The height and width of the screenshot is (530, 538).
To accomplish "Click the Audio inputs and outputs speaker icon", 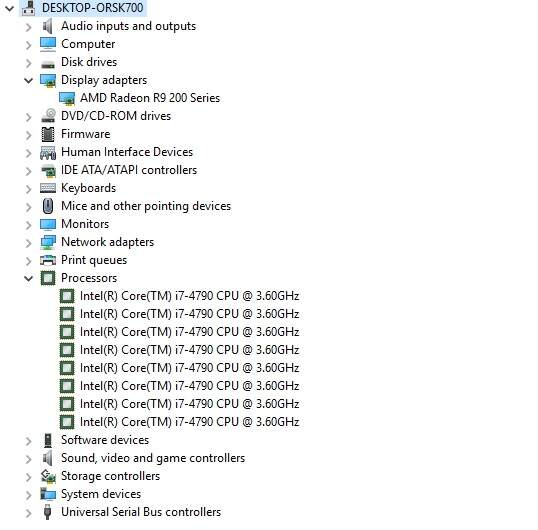I will pos(48,26).
